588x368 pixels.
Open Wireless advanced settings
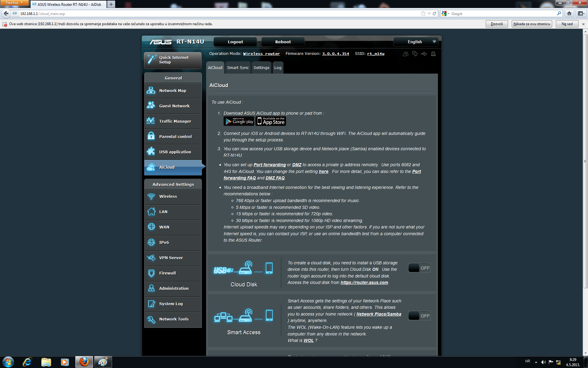pyautogui.click(x=173, y=197)
